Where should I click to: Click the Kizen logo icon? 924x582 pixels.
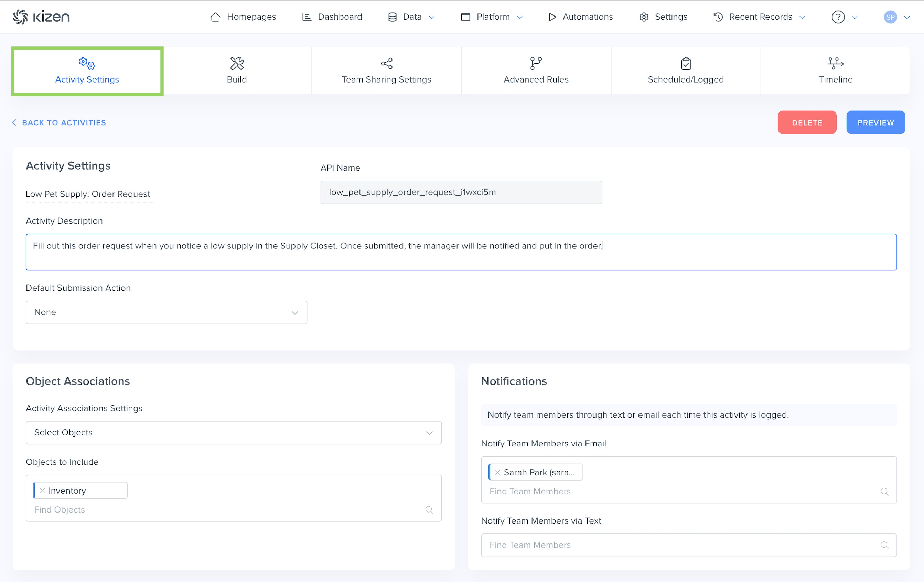coord(20,17)
